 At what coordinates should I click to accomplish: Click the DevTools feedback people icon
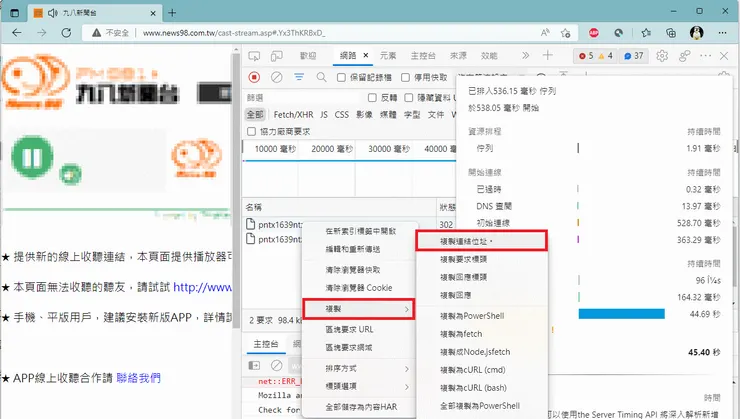click(684, 56)
